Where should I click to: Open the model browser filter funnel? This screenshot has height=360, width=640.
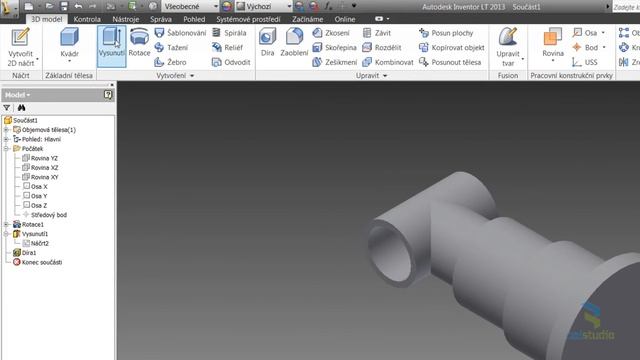click(x=7, y=108)
